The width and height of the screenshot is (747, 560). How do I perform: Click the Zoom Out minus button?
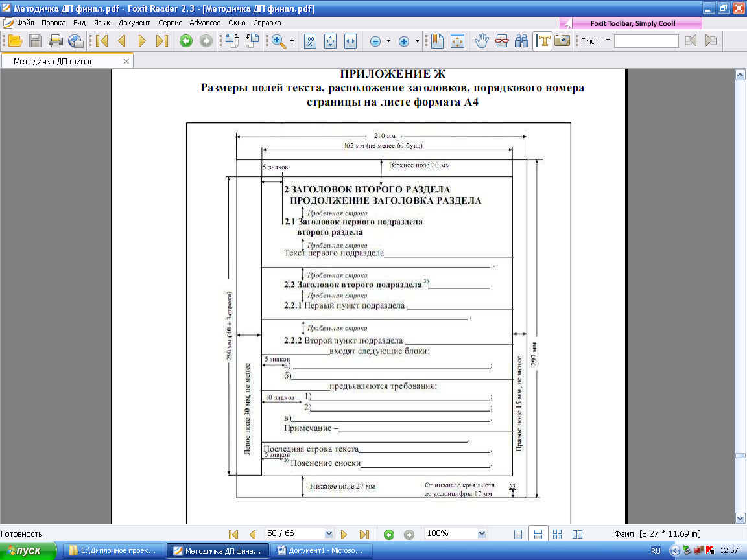pos(375,41)
